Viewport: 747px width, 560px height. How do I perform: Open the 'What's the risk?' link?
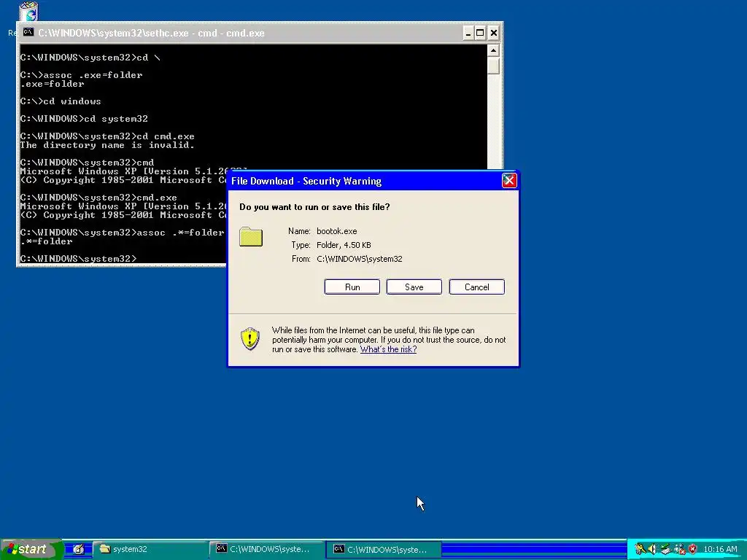coord(388,349)
